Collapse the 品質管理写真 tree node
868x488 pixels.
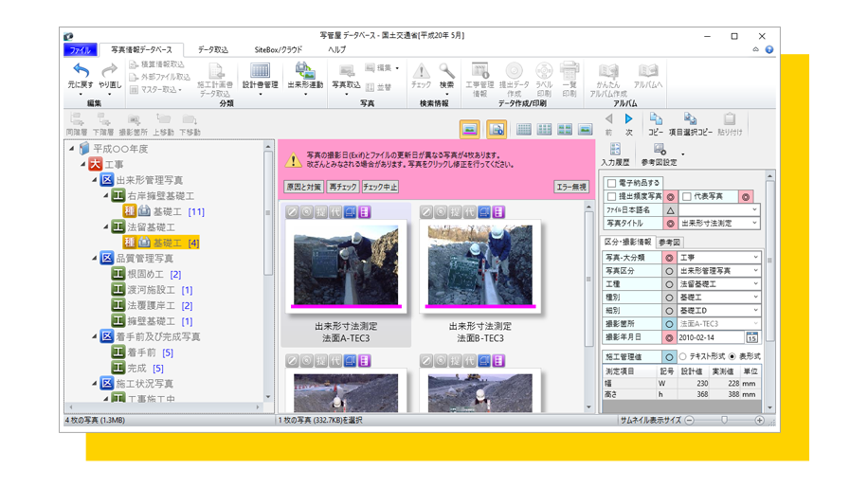pyautogui.click(x=95, y=259)
